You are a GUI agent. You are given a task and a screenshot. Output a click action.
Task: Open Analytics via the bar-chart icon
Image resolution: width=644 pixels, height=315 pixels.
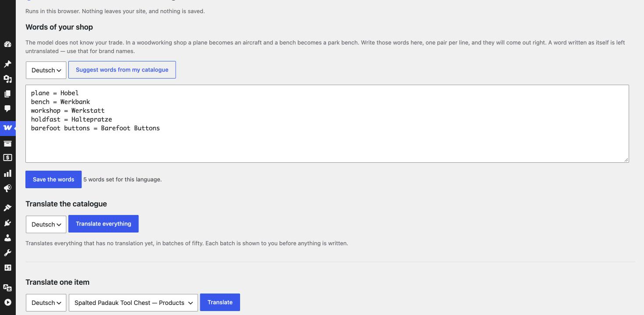tap(7, 173)
